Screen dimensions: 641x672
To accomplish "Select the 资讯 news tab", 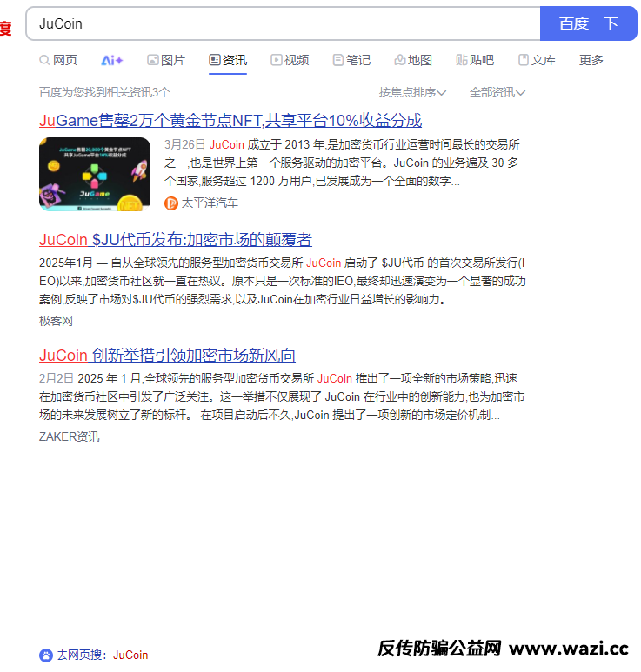I will [228, 60].
